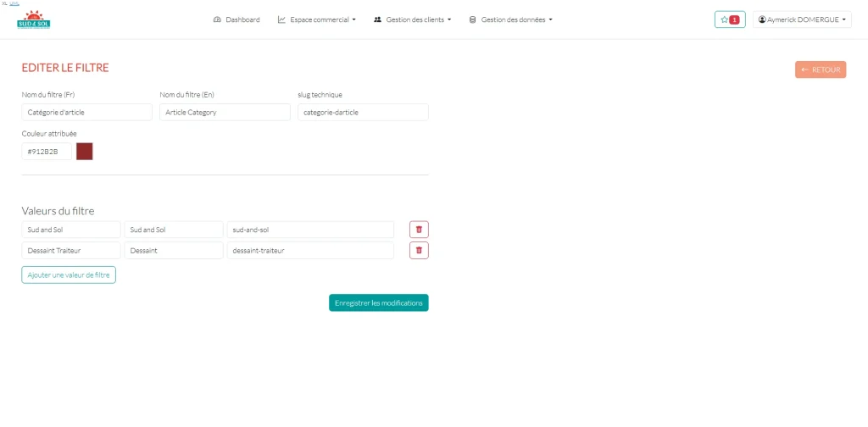
Task: Expand the Gestion des clients dropdown
Action: 413,19
